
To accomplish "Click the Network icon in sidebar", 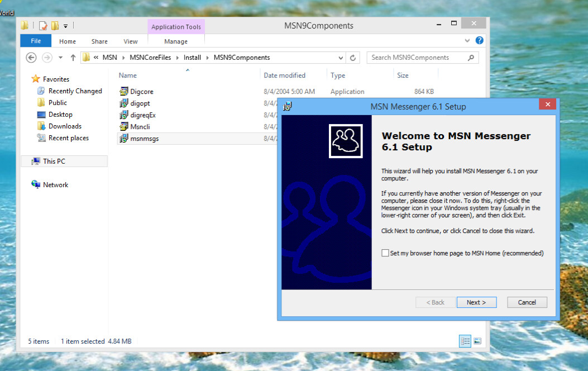I will click(36, 184).
